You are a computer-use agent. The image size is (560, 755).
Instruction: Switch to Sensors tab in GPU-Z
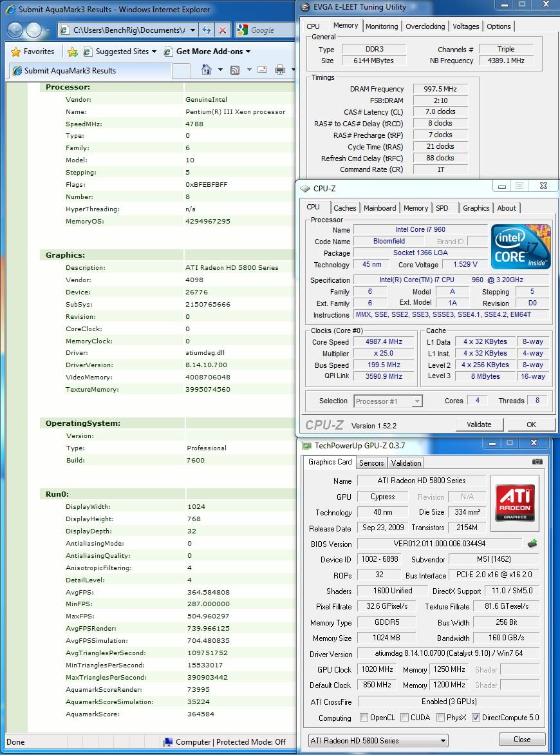coord(371,463)
